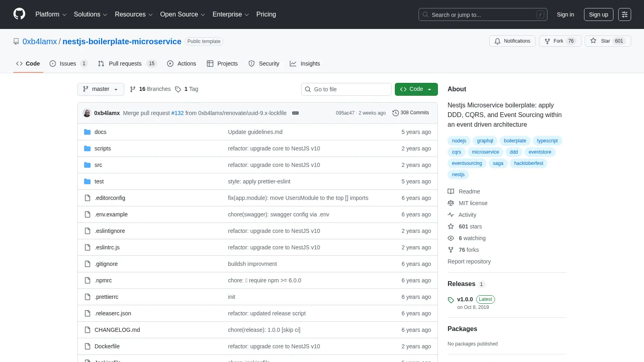Image resolution: width=644 pixels, height=362 pixels.
Task: Click the Activity pulse icon
Action: coord(451,215)
